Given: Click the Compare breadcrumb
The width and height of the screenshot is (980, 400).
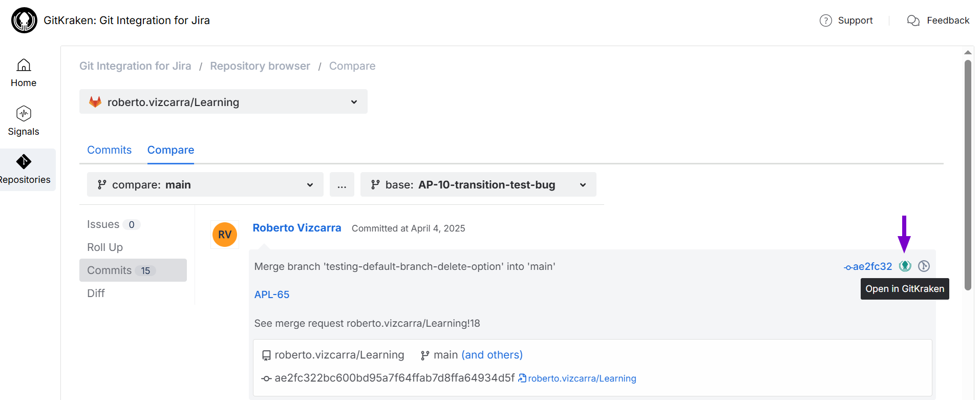Looking at the screenshot, I should pyautogui.click(x=352, y=66).
